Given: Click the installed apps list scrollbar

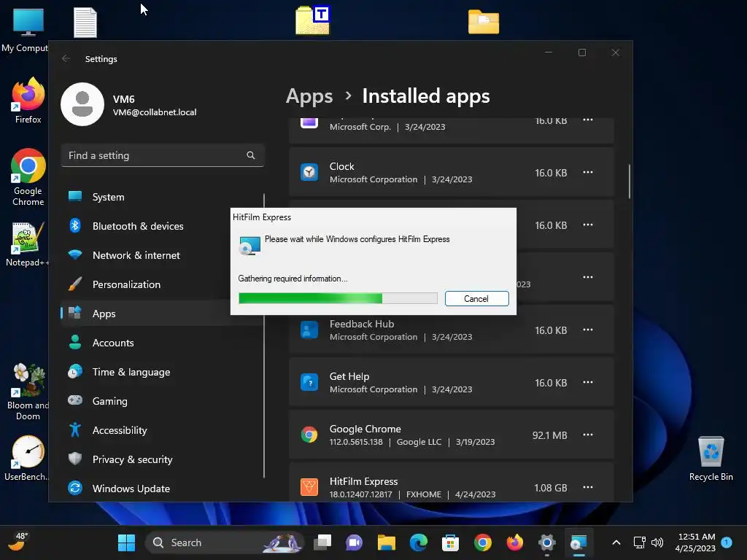Looking at the screenshot, I should 630,182.
